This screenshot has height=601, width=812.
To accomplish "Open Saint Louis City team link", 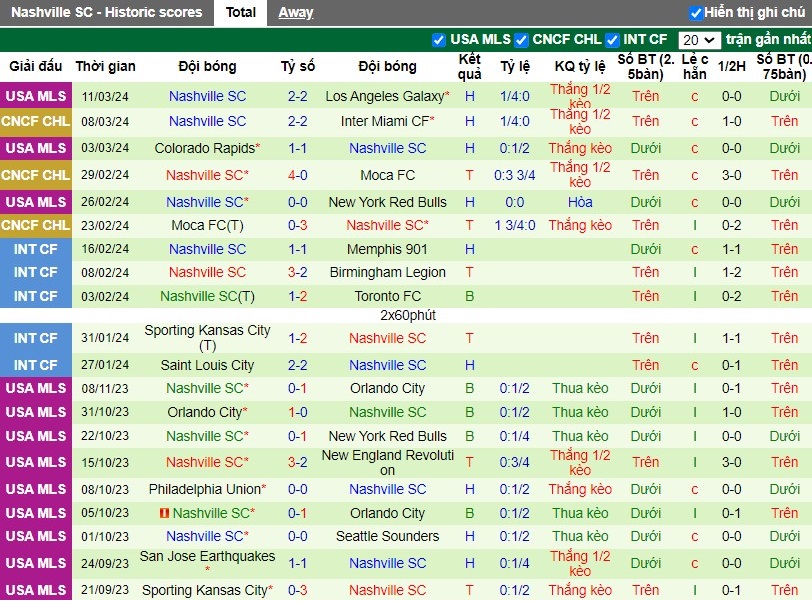I will tap(207, 365).
